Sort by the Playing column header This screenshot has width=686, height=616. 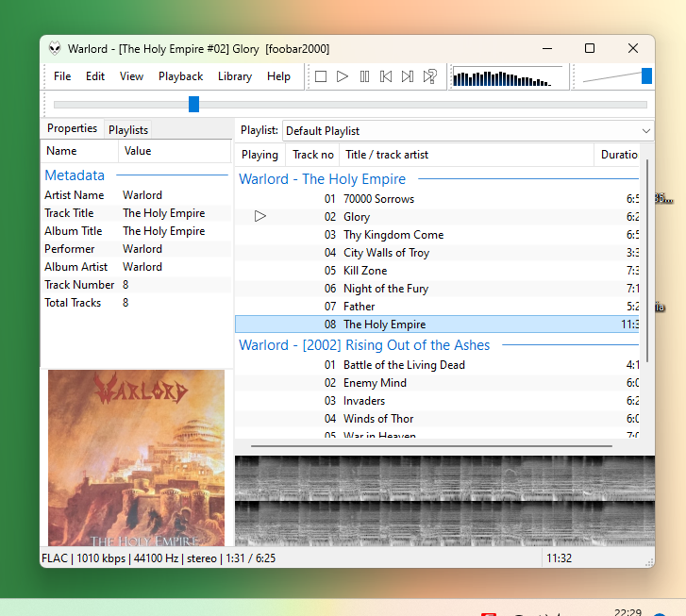tap(259, 155)
